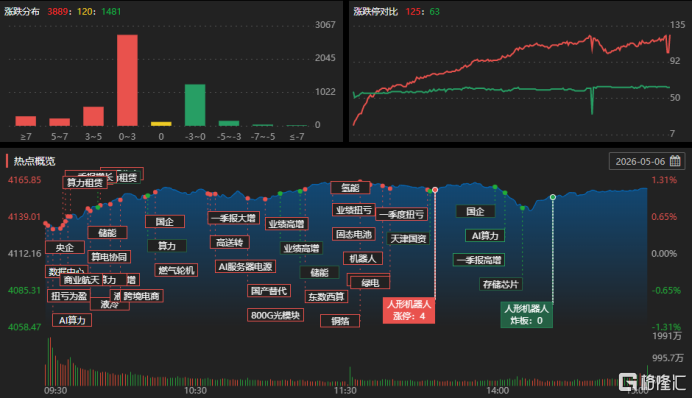Open the 机器人 tag above 绿电
This screenshot has width=693, height=399.
363,258
